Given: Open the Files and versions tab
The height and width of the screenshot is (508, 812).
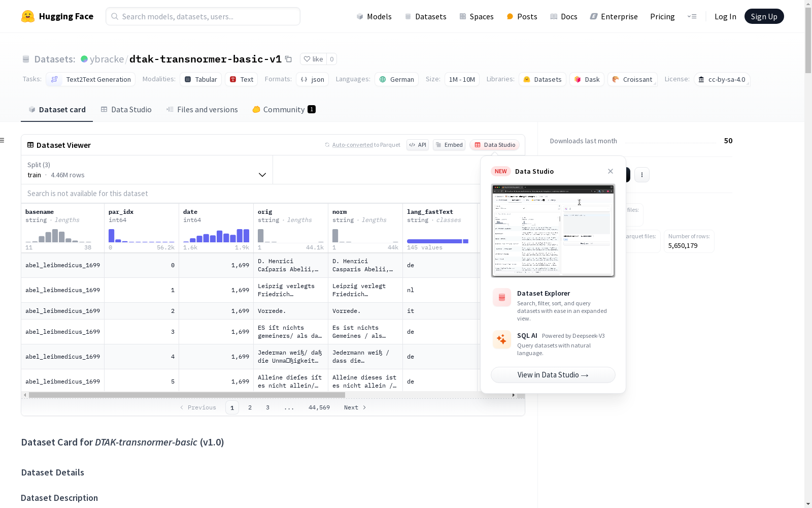Looking at the screenshot, I should (202, 109).
